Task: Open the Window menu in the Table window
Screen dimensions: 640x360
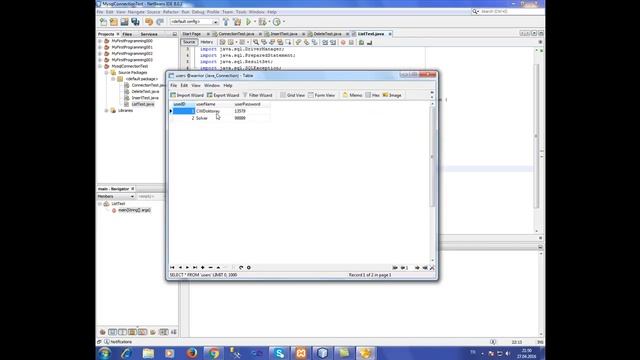Action: pos(212,86)
